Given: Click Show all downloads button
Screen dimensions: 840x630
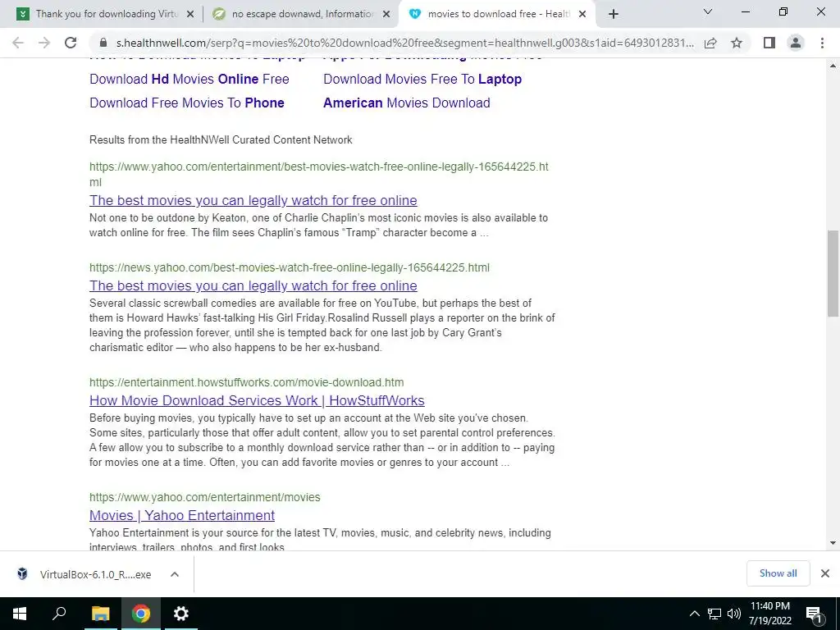Looking at the screenshot, I should tap(778, 573).
